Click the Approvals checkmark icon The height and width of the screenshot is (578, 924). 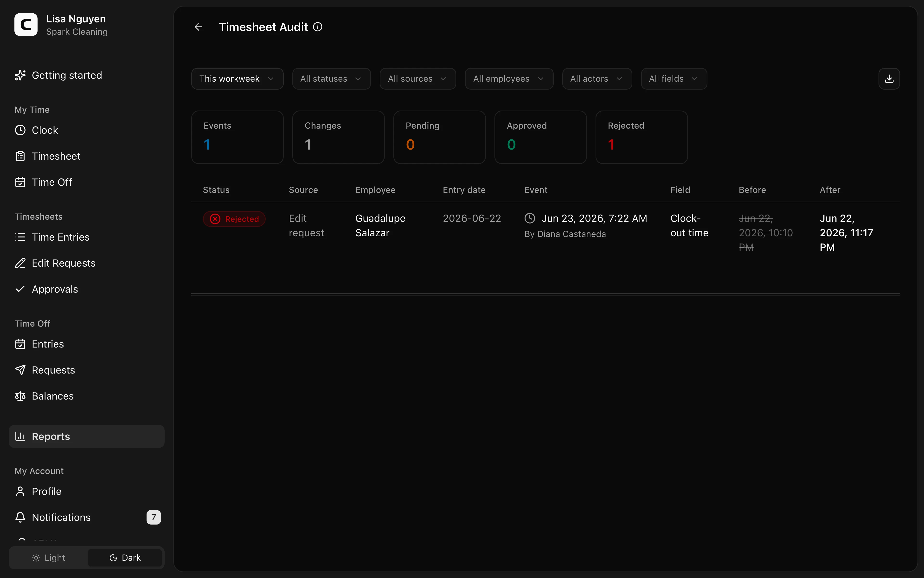click(x=20, y=289)
